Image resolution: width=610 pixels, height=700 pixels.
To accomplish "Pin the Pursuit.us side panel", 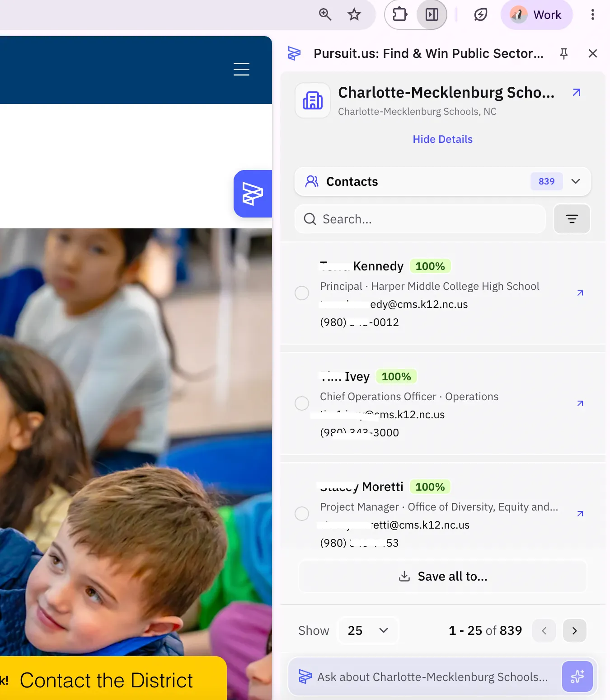I will pyautogui.click(x=563, y=53).
